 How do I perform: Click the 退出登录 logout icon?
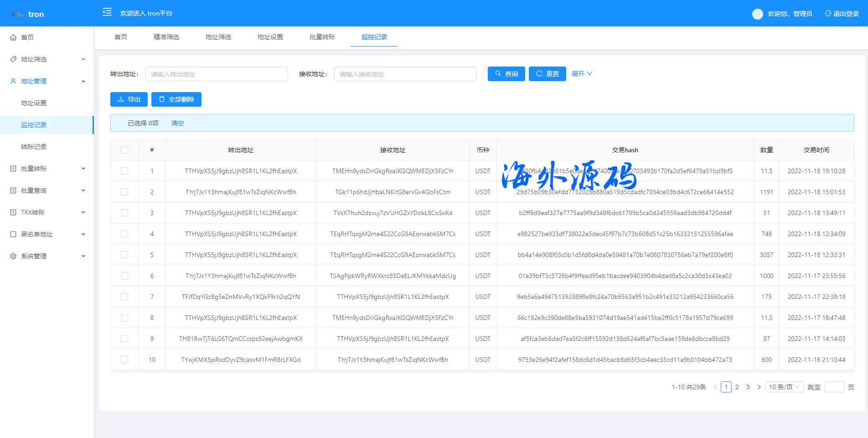pyautogui.click(x=828, y=14)
